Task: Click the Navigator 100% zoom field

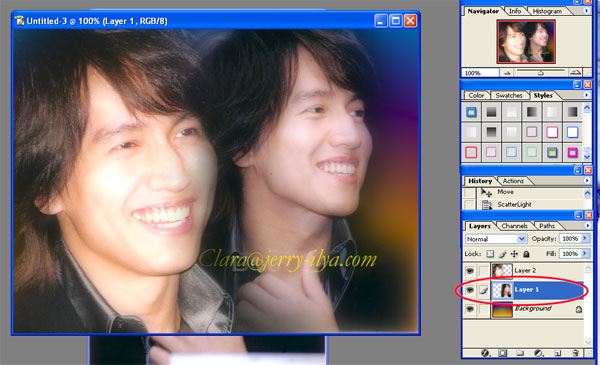Action: pos(480,73)
